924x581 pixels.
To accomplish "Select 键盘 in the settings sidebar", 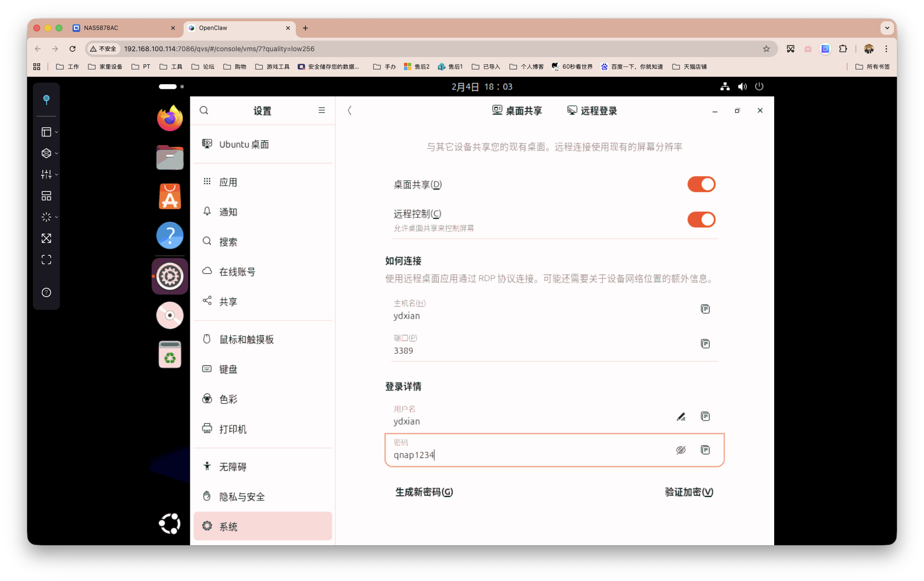I will [x=228, y=369].
